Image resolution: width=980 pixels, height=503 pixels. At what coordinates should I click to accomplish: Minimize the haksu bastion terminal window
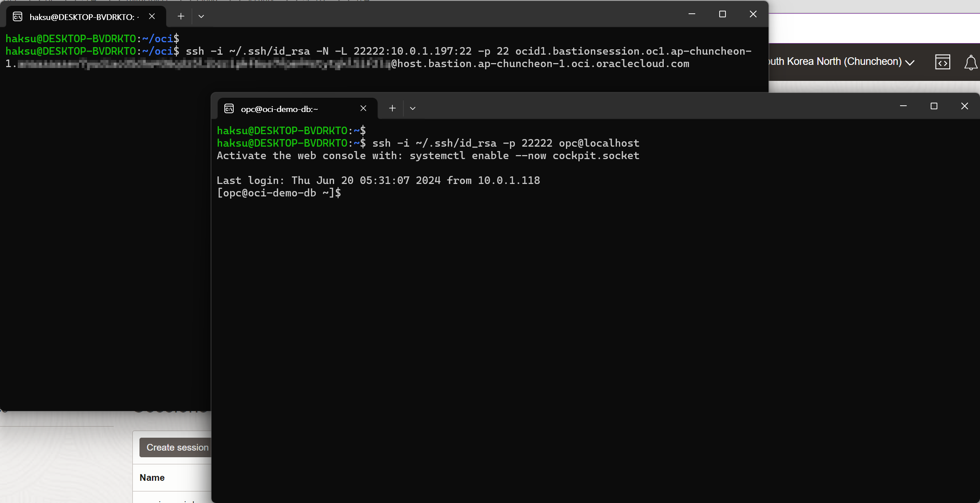click(x=692, y=14)
